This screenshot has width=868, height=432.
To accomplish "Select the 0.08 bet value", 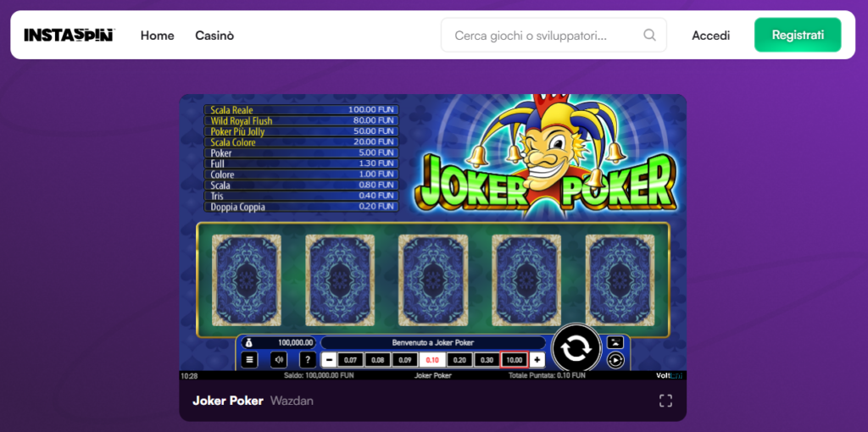I will pos(377,360).
